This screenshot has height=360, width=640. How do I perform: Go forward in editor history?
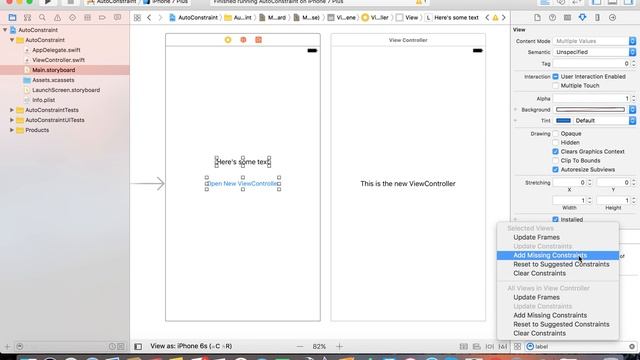click(160, 18)
